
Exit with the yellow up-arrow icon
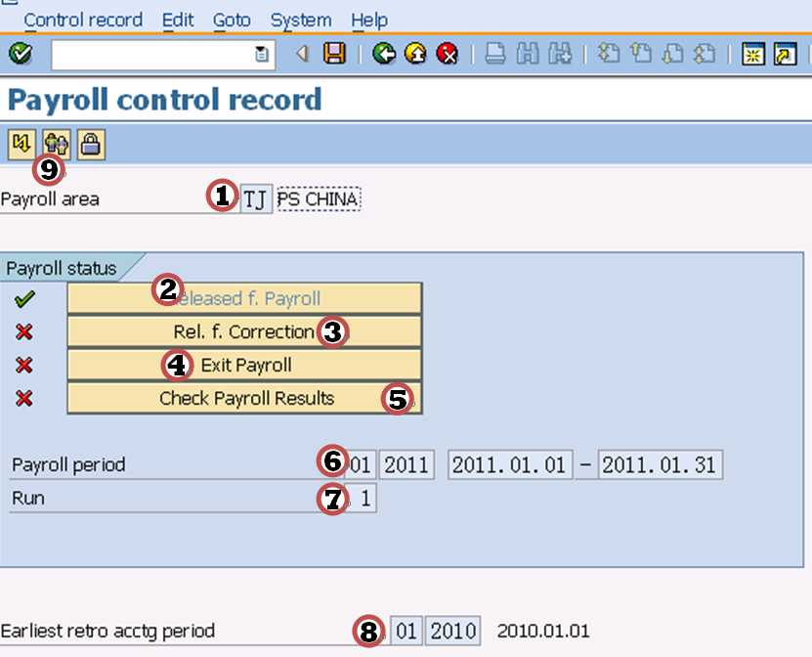(415, 54)
